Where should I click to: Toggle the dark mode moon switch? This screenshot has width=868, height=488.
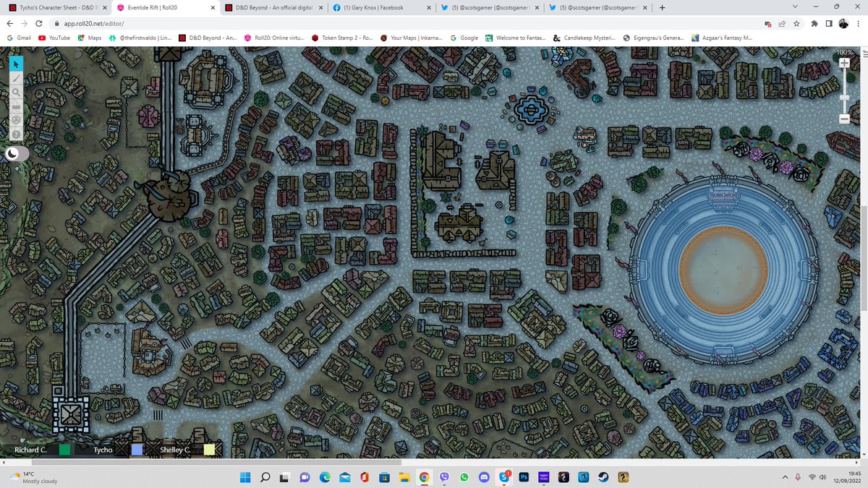point(17,153)
